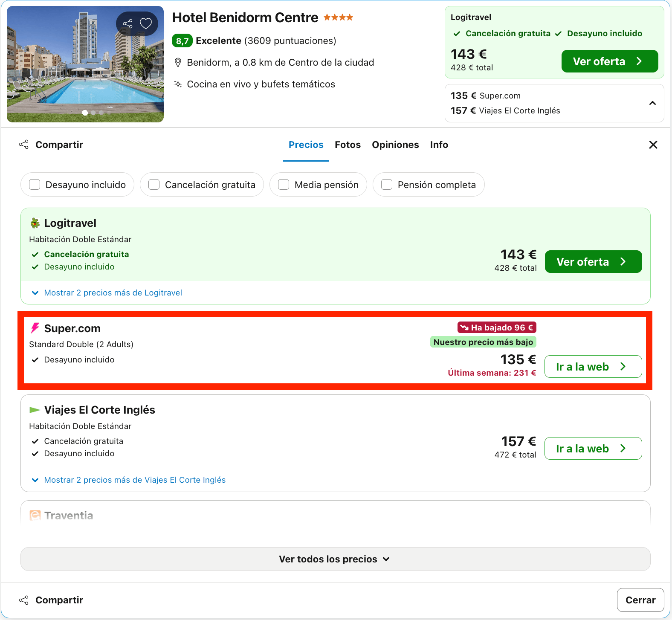Click 157 € Viajes El Corte Inglés price line
Screen dimensions: 672x620
coord(505,110)
